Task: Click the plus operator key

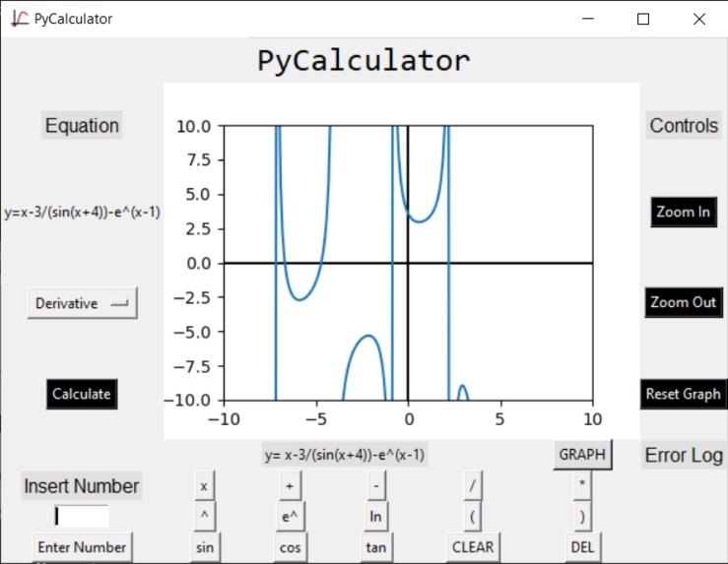Action: [291, 485]
